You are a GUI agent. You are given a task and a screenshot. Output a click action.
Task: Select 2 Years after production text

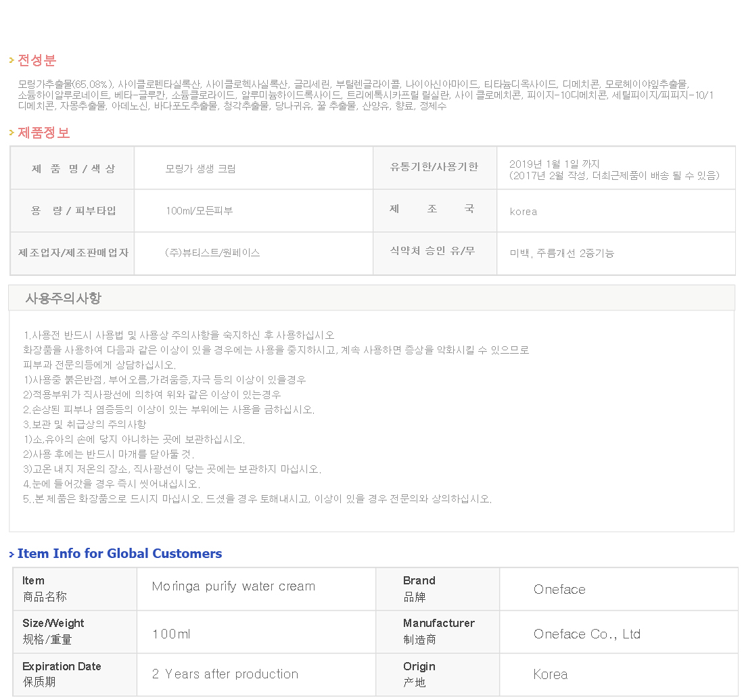pos(225,674)
